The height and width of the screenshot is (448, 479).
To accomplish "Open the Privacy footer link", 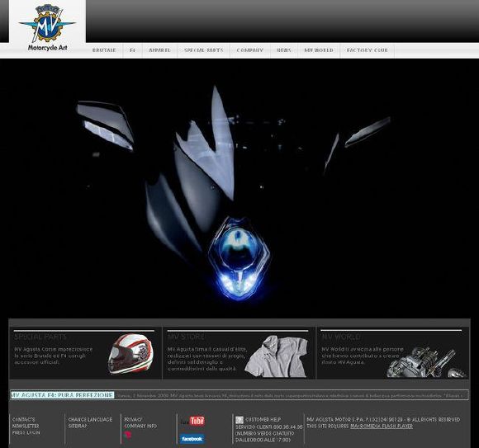I will tap(133, 420).
